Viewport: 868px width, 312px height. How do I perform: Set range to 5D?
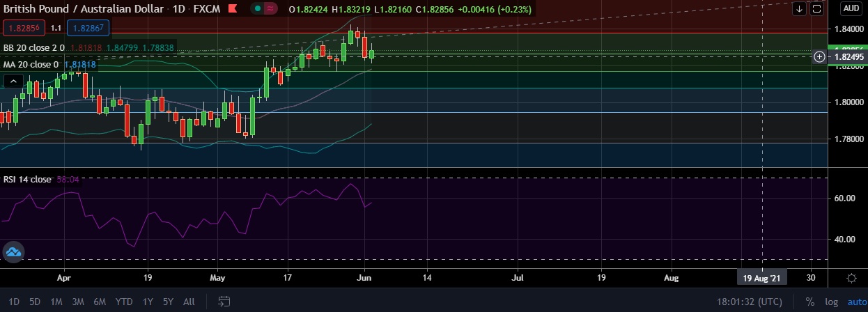pos(35,302)
